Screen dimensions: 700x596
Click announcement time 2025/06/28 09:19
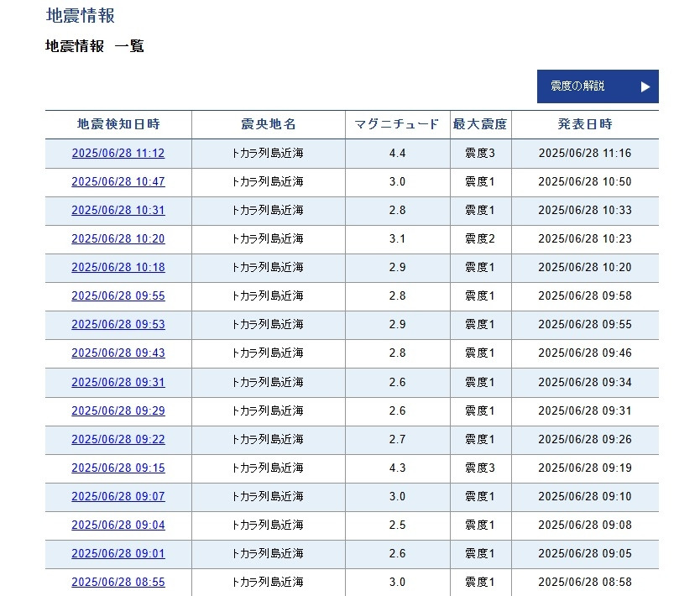[x=585, y=468]
